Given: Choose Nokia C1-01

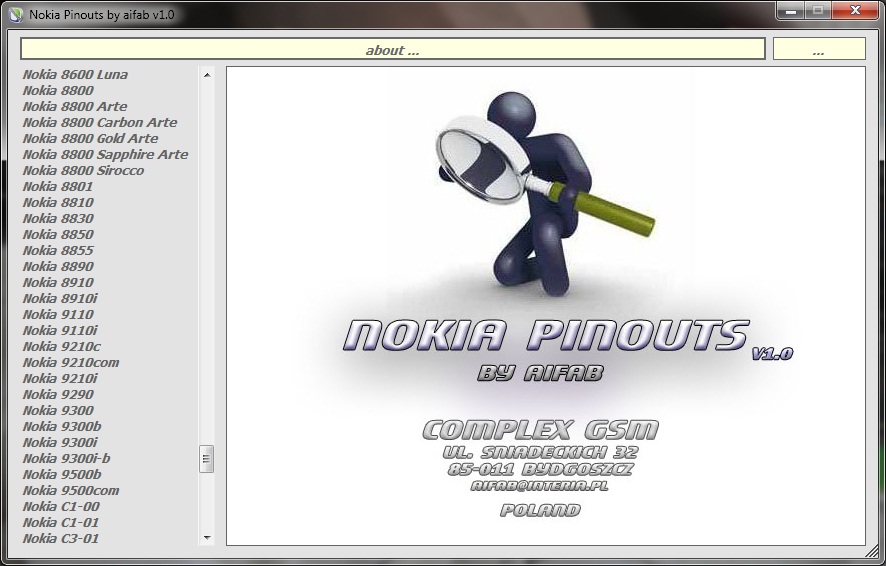Looking at the screenshot, I should pyautogui.click(x=61, y=523).
